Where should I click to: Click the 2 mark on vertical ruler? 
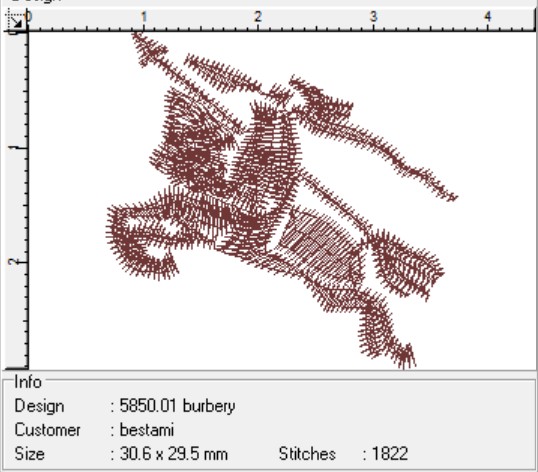click(14, 262)
